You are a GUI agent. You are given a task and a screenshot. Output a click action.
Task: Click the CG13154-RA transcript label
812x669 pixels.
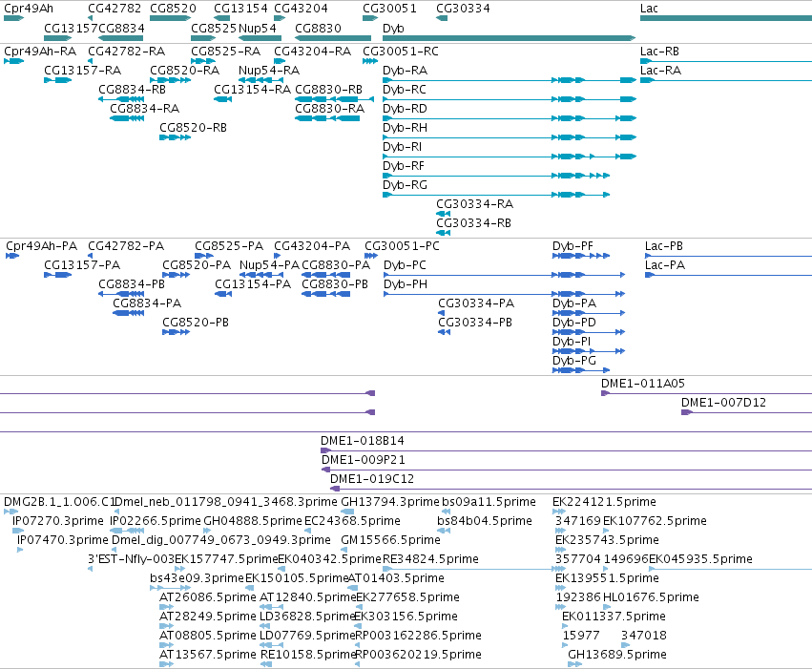coord(252,90)
